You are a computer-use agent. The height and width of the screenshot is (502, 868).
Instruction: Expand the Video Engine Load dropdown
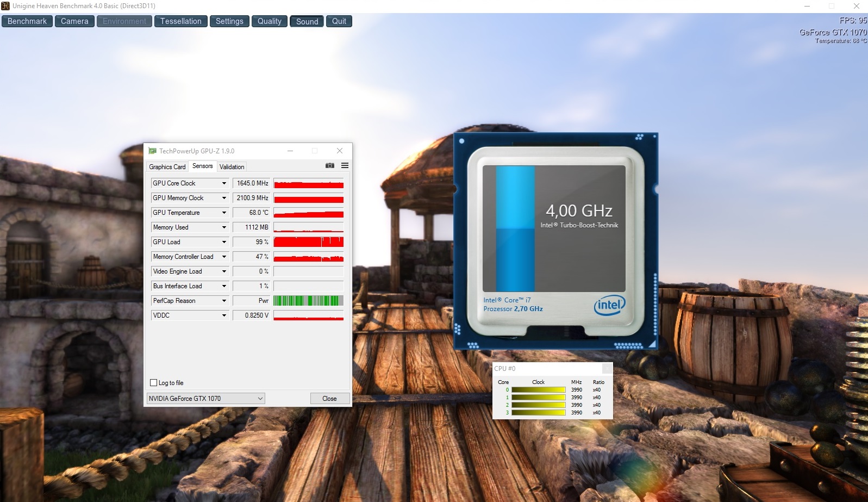coord(224,271)
